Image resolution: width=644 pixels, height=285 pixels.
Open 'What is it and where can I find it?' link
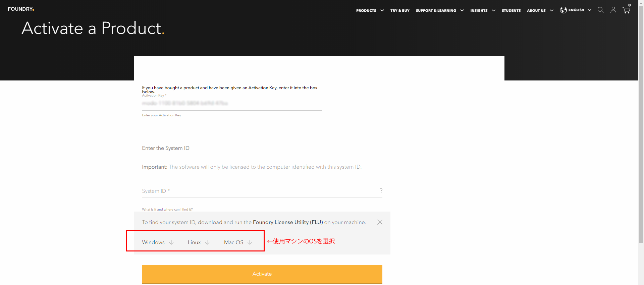point(167,210)
